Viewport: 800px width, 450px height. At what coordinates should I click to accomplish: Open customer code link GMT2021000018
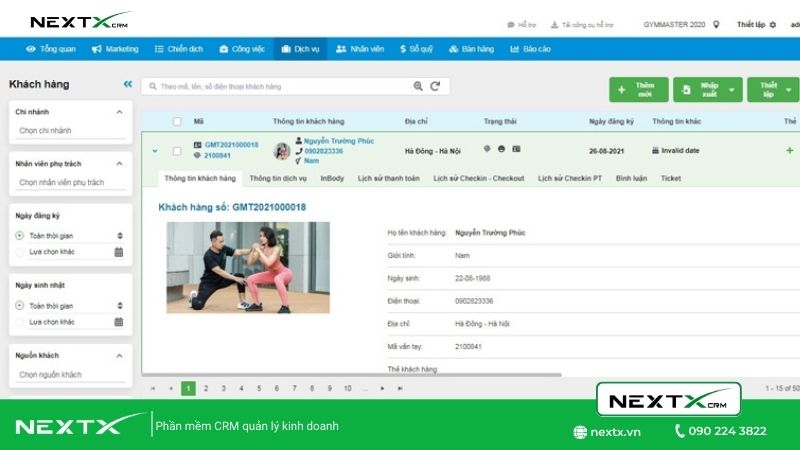click(x=231, y=145)
